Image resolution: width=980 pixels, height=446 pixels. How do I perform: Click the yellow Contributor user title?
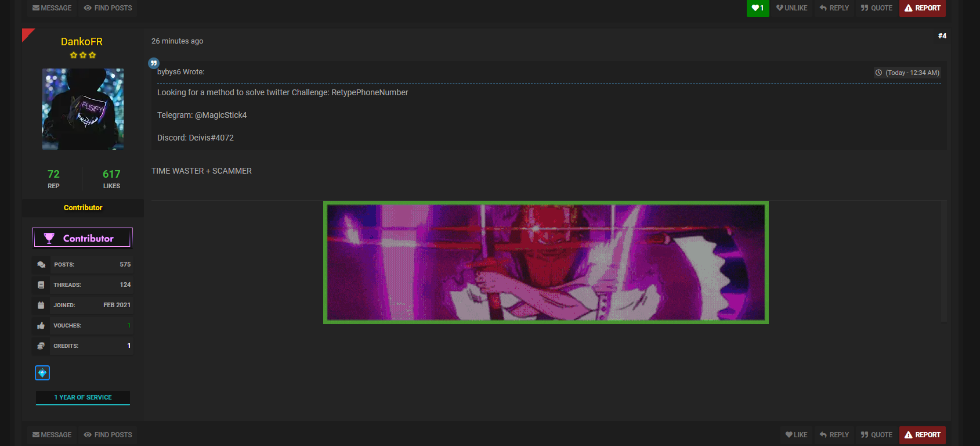click(83, 208)
